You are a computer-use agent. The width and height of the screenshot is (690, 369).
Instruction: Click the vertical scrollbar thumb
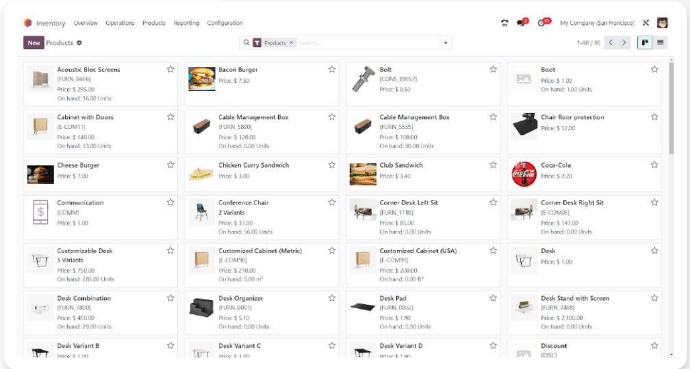click(671, 108)
